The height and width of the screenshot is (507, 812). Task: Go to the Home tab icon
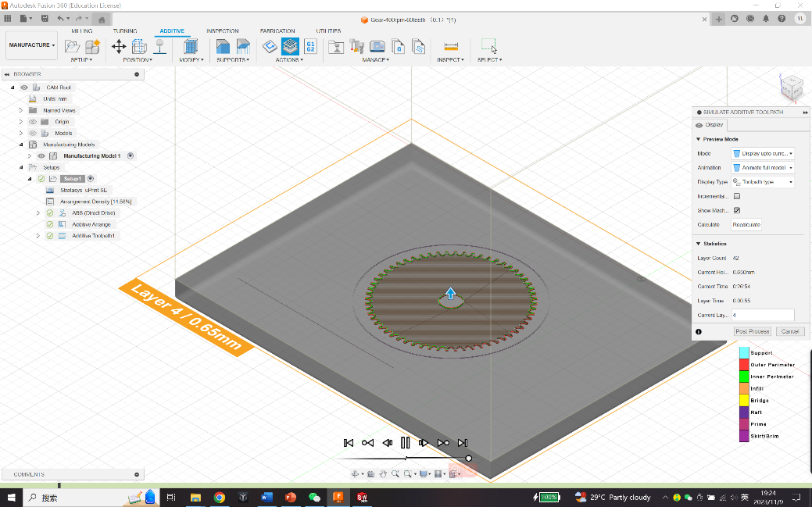pos(102,20)
